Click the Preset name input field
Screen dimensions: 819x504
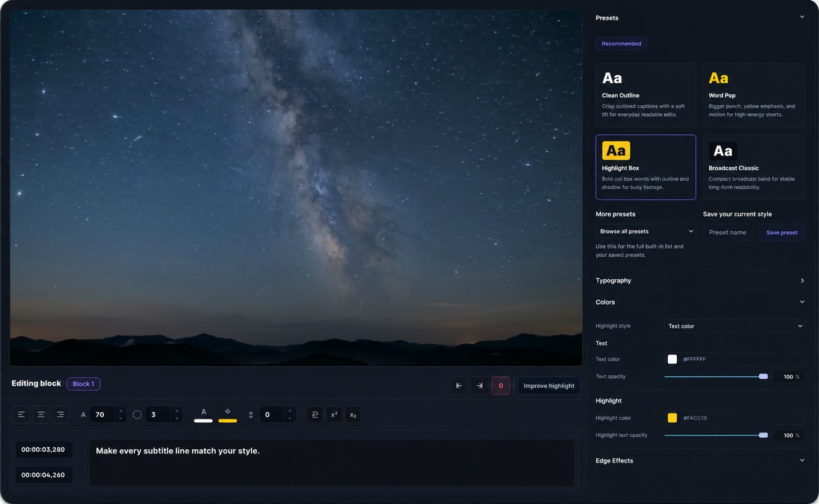(x=727, y=232)
